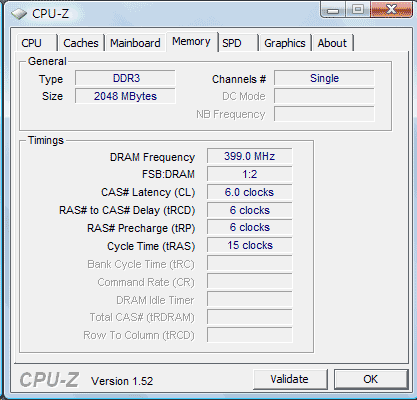Select the FSB:DRAM ratio field
The height and width of the screenshot is (400, 417).
tap(250, 174)
